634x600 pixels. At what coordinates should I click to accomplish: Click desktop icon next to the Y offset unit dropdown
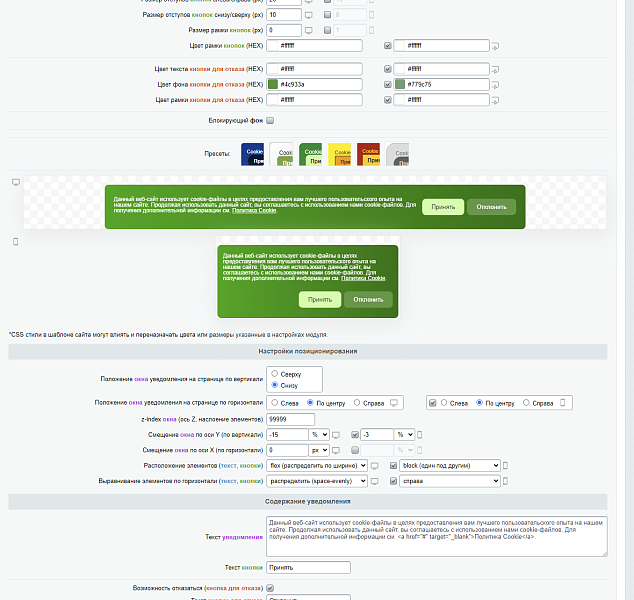coord(336,435)
